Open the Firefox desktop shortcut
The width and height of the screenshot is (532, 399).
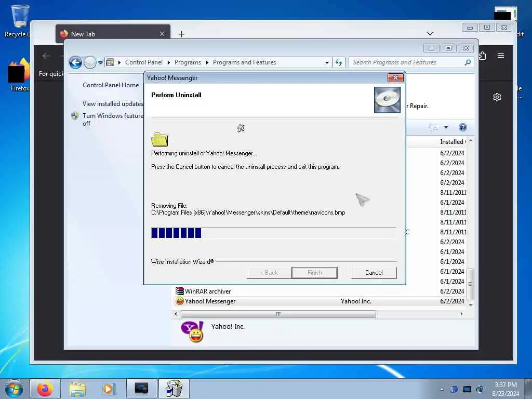[x=19, y=75]
